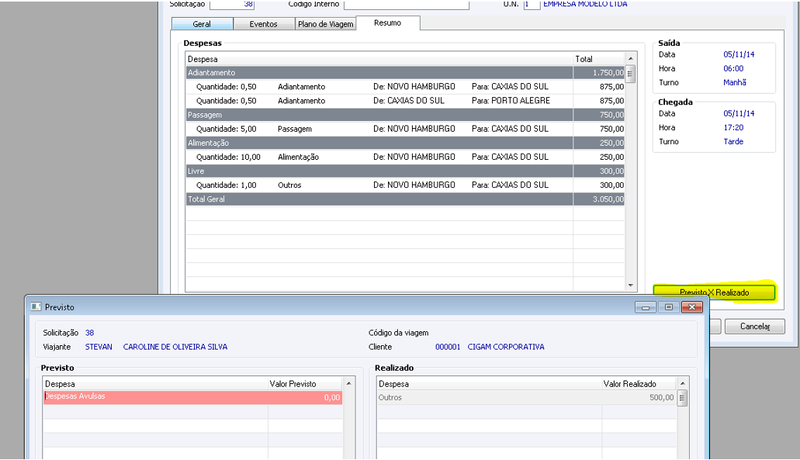Select the Adiantamento group header row
800x460 pixels.
click(406, 73)
